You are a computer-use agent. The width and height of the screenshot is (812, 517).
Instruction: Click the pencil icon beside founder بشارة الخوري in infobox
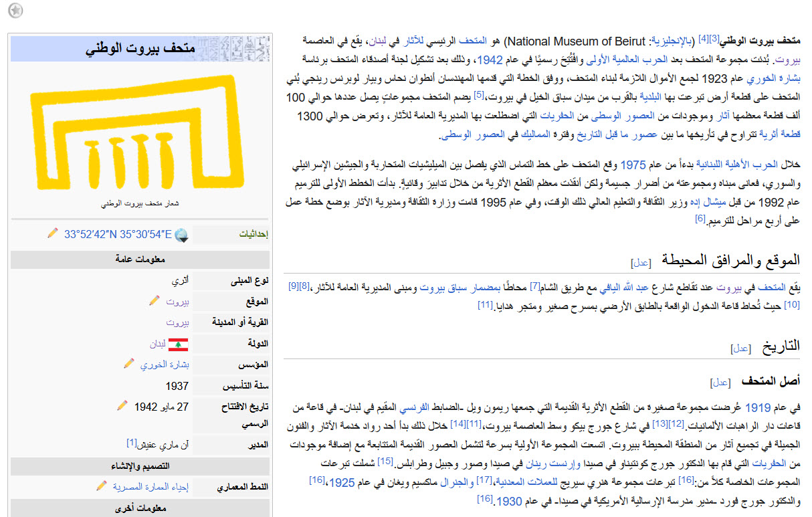point(129,363)
